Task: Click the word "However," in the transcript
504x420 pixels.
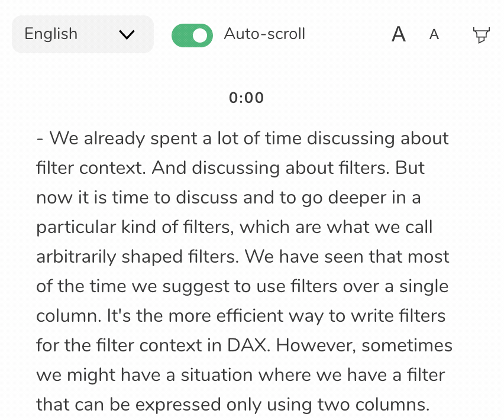Action: pyautogui.click(x=316, y=345)
